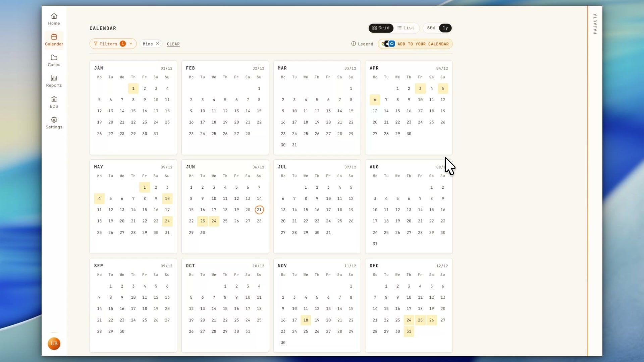Viewport: 644px width, 362px height.
Task: Click March 31 date
Action: pos(294,145)
